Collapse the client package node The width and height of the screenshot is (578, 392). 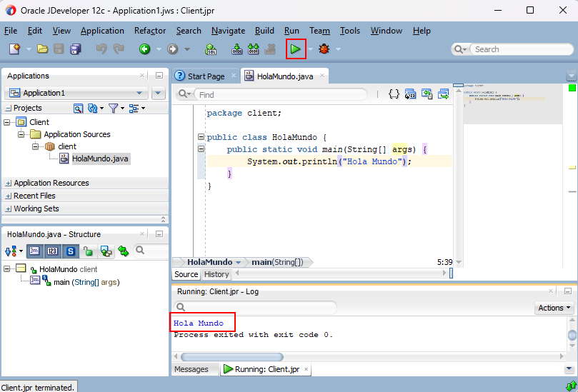(35, 146)
